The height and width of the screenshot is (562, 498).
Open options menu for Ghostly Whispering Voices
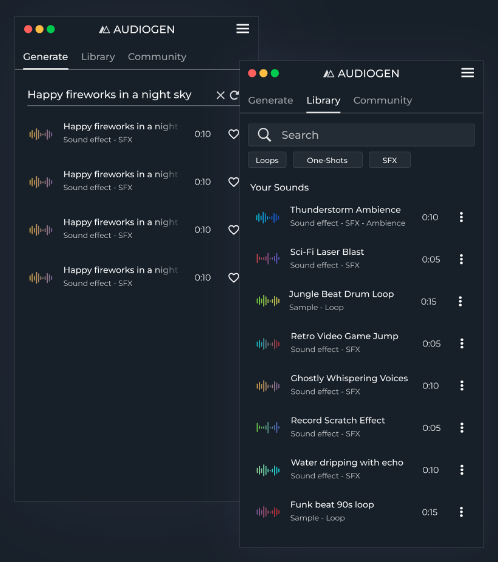[x=462, y=385]
